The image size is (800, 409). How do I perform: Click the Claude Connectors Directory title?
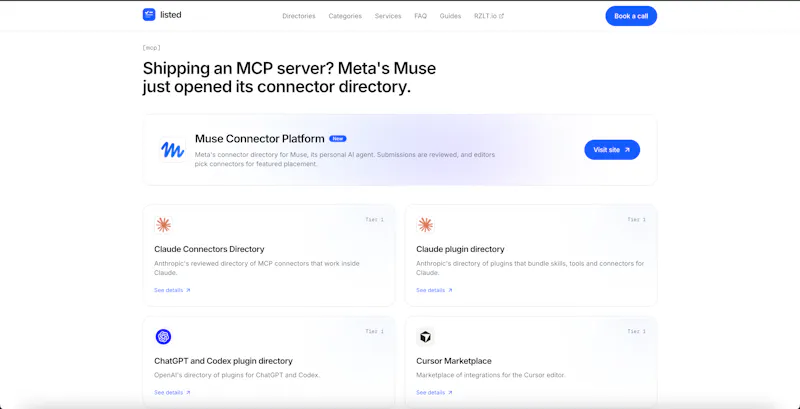click(x=209, y=249)
